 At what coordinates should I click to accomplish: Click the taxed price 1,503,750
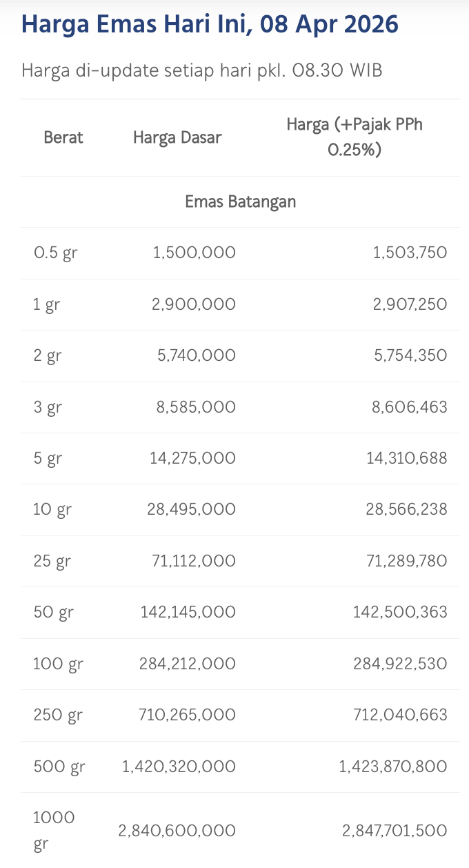pos(410,253)
